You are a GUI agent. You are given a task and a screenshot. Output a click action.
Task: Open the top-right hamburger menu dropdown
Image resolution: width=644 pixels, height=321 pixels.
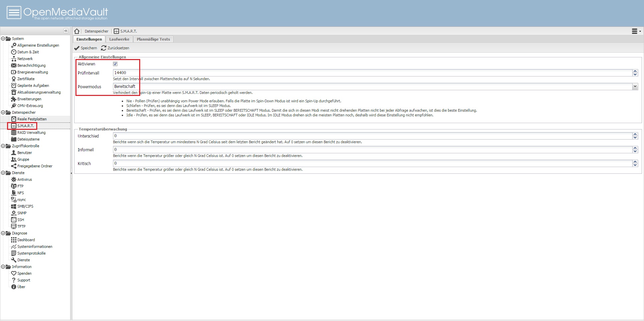(x=636, y=31)
